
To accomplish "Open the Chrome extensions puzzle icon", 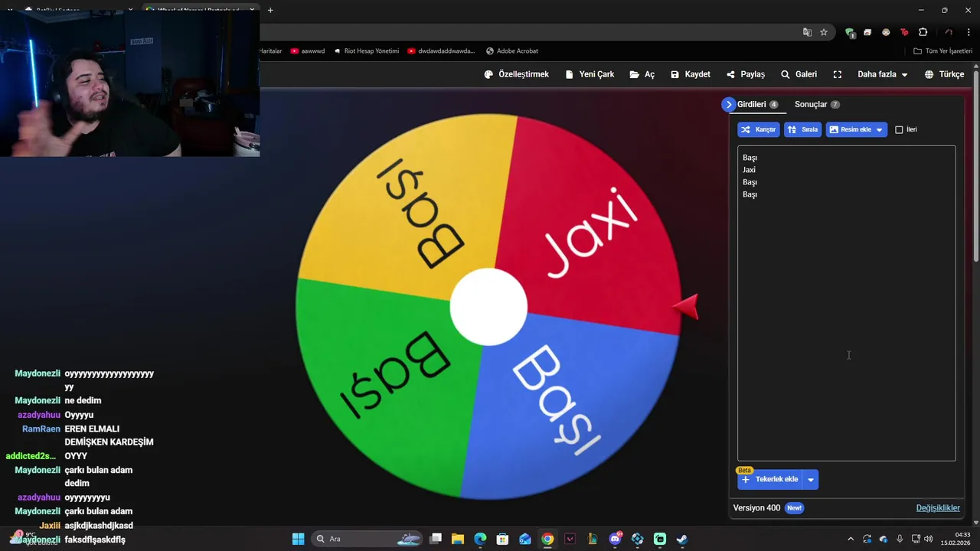I will click(923, 32).
